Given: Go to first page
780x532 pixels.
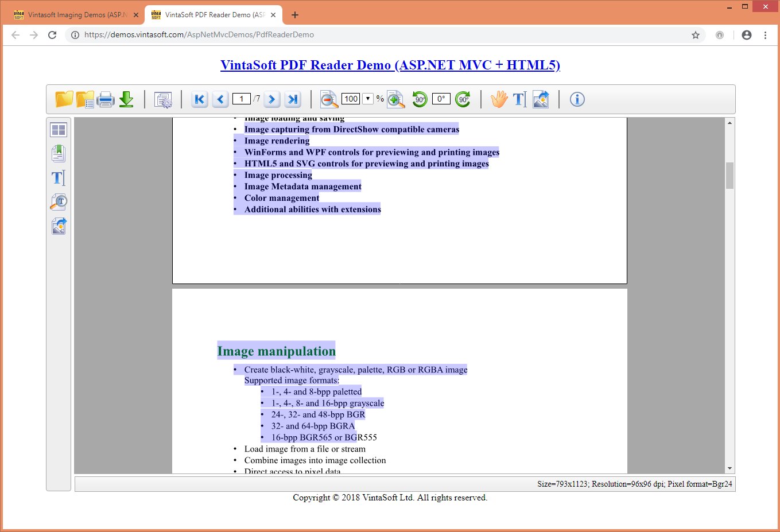Looking at the screenshot, I should (199, 99).
